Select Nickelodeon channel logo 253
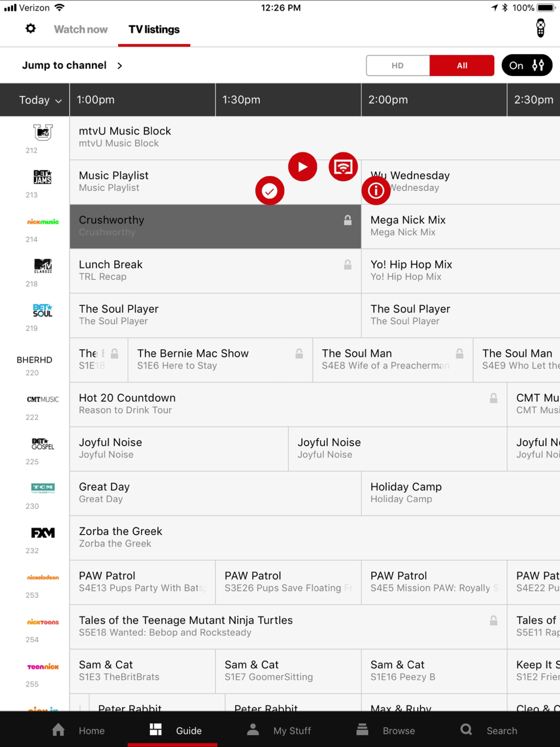Image resolution: width=560 pixels, height=747 pixels. [x=43, y=577]
